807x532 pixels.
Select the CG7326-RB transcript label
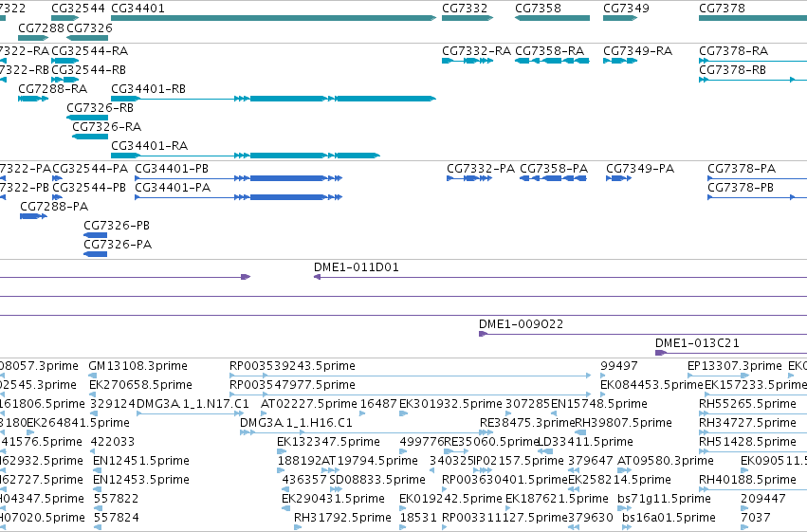coord(100,108)
